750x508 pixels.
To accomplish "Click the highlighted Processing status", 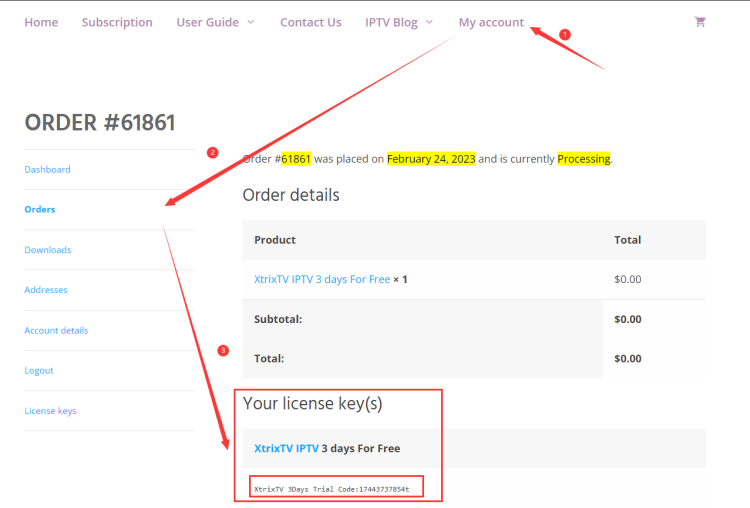I will [x=584, y=159].
